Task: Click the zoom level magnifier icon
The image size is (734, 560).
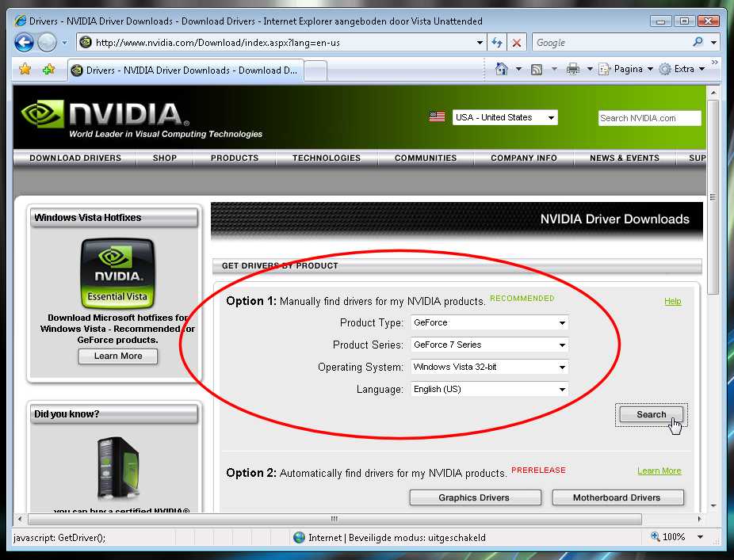Action: point(656,536)
